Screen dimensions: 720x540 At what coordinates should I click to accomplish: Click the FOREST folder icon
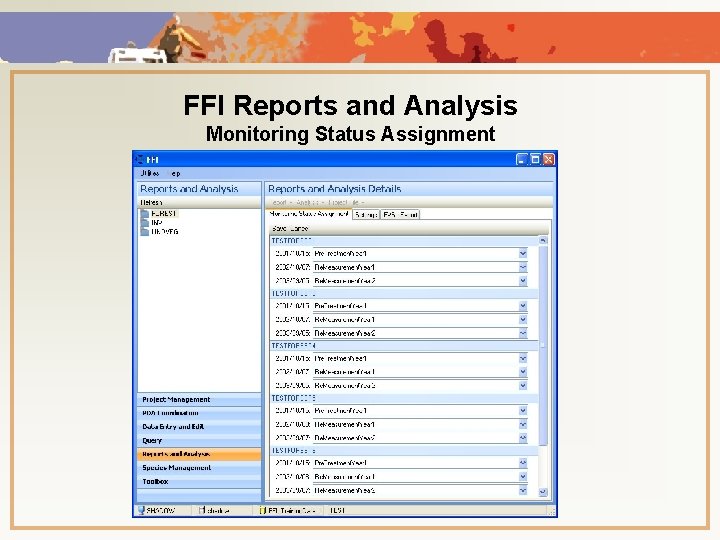145,214
